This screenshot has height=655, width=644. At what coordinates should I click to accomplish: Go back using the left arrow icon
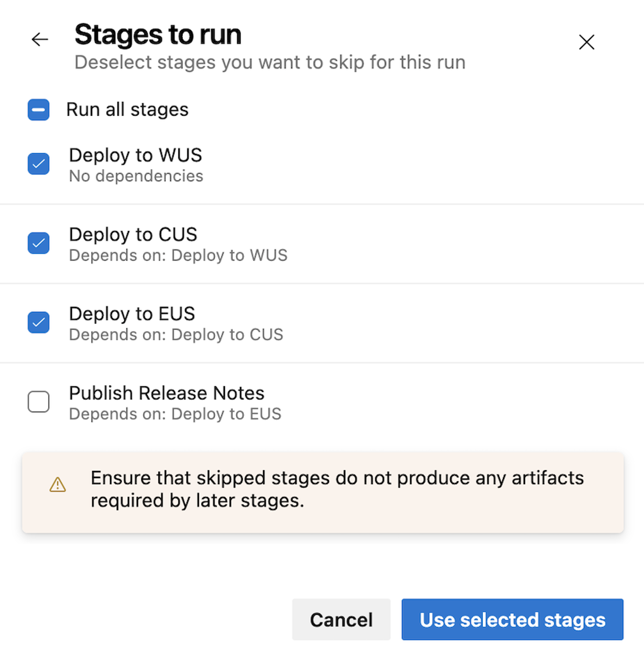click(40, 39)
